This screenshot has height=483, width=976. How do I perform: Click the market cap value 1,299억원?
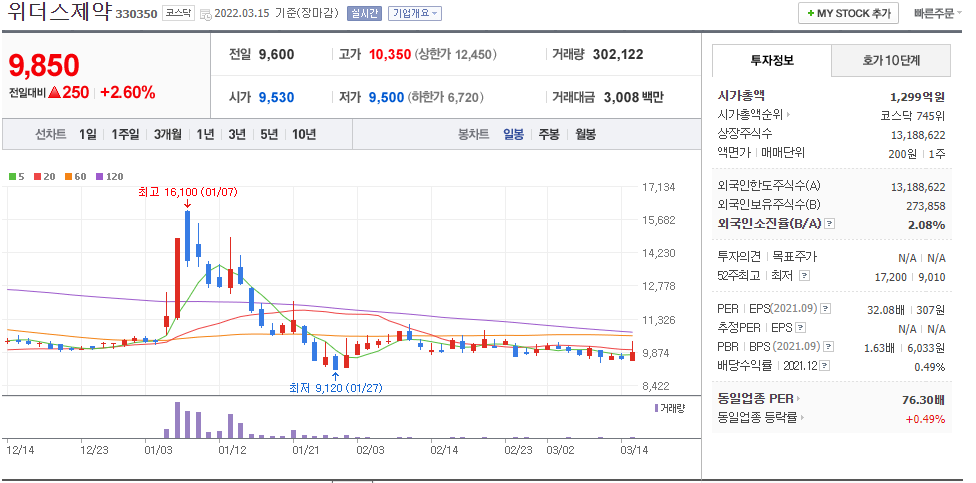(917, 96)
